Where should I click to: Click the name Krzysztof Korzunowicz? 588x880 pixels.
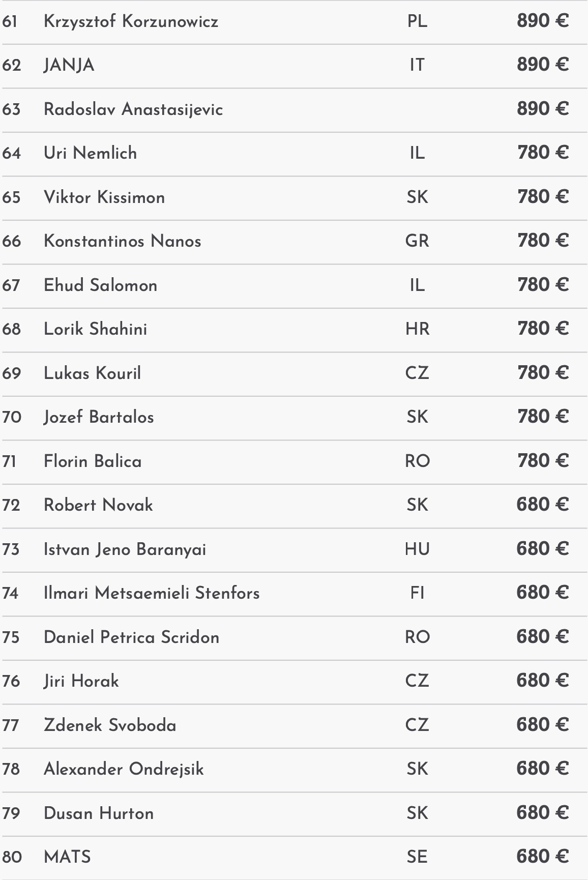(131, 21)
